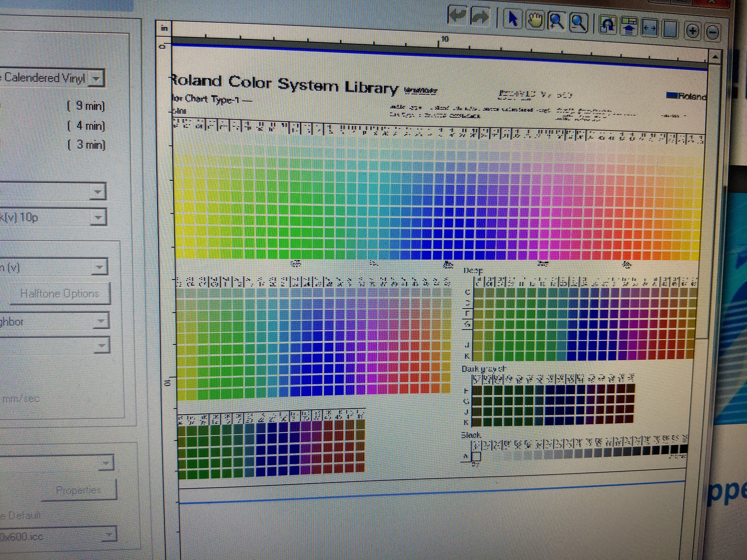Screen dimensions: 747x560
Task: Click the Roland logo in the chart header
Action: point(686,96)
